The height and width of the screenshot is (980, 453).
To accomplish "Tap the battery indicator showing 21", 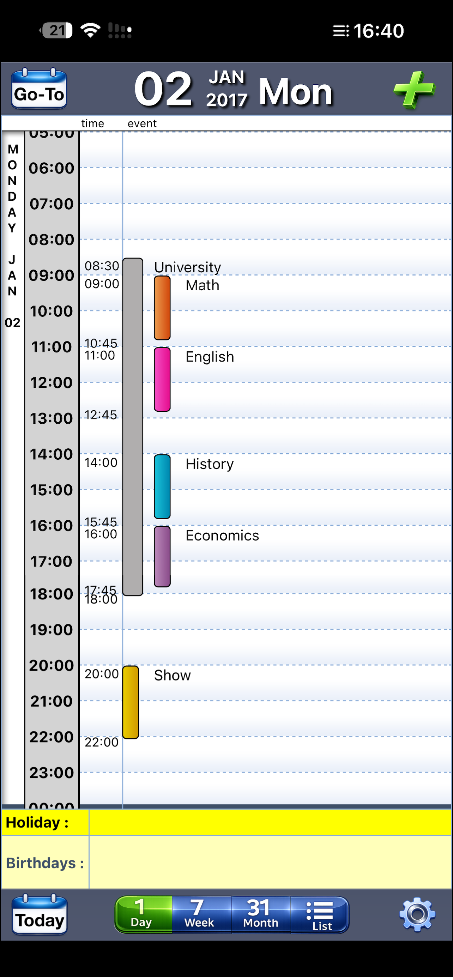I will [57, 30].
